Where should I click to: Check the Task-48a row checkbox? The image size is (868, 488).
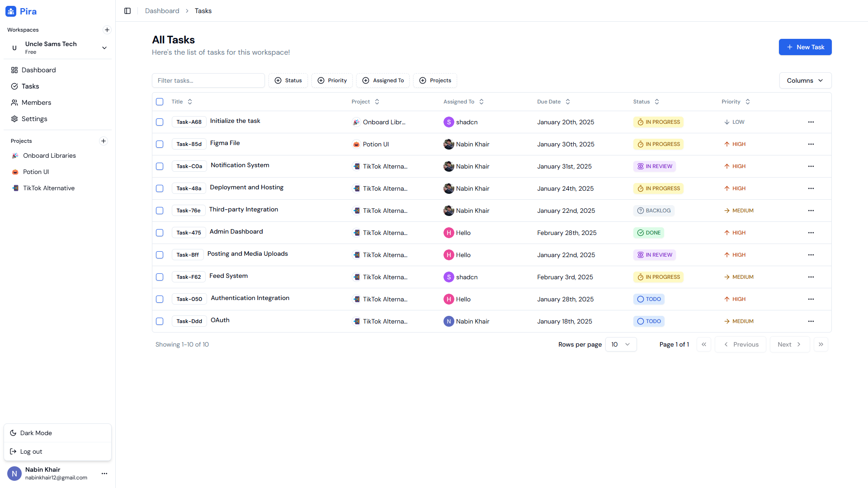click(160, 188)
